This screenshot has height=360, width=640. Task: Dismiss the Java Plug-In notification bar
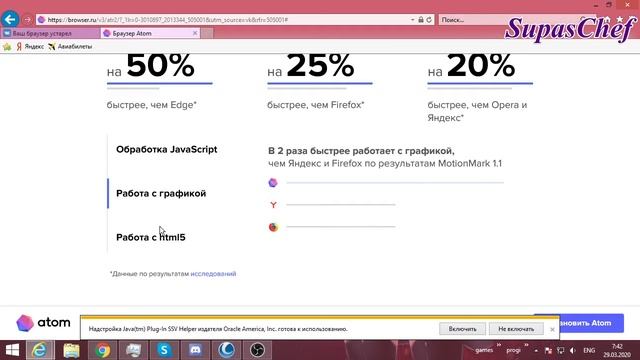(x=552, y=329)
